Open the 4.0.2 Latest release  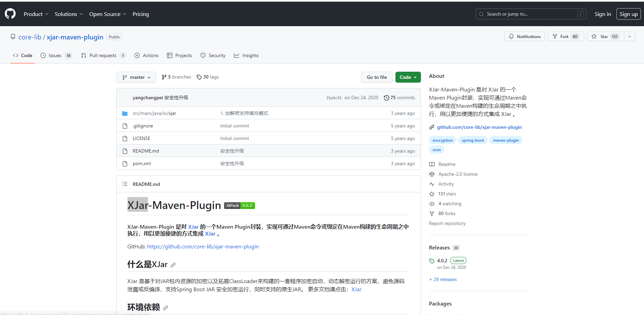pyautogui.click(x=448, y=263)
